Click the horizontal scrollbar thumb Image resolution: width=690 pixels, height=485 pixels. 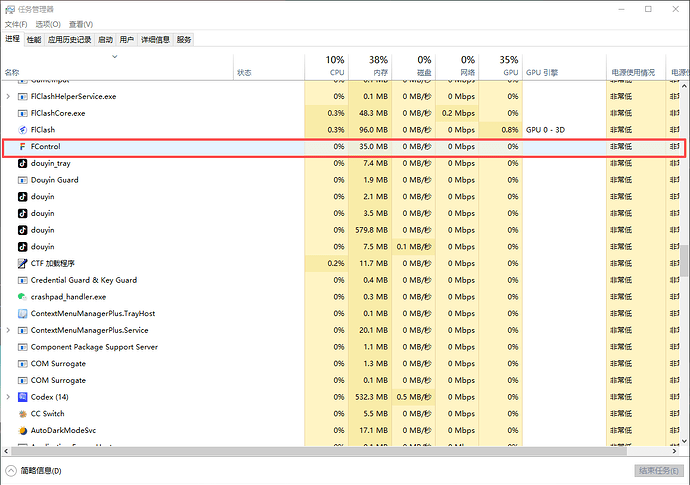pyautogui.click(x=319, y=451)
